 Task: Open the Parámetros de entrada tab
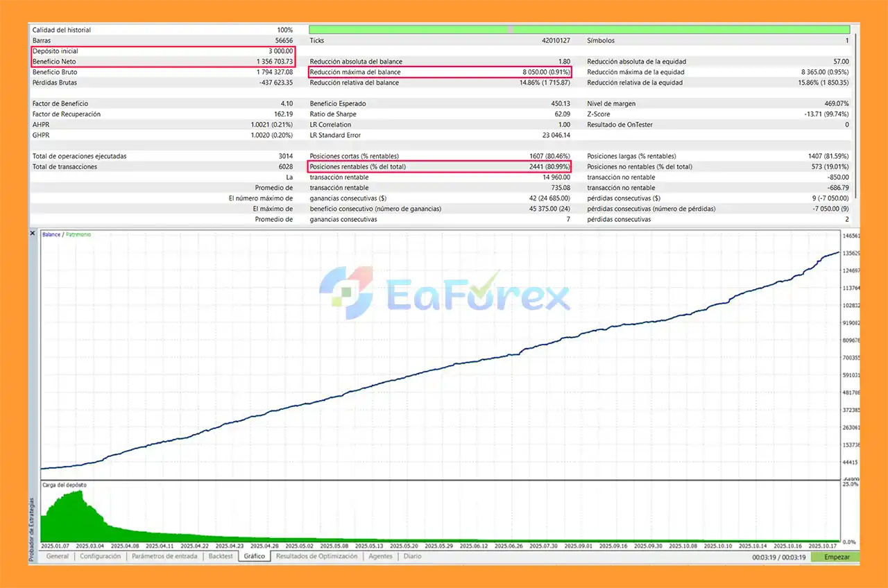coord(164,556)
